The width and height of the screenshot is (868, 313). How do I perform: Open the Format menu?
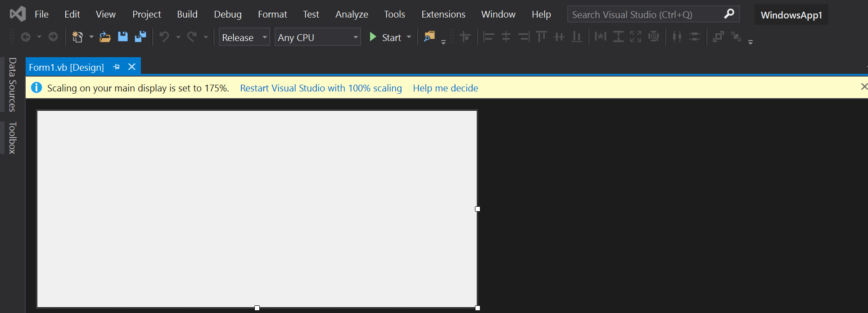(x=272, y=14)
